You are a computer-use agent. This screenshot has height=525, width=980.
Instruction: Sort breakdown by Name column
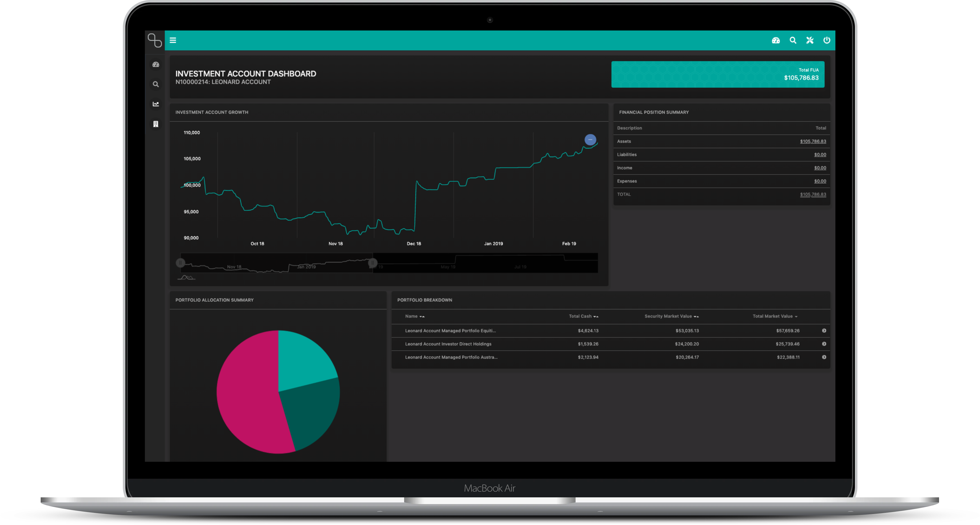pos(415,316)
